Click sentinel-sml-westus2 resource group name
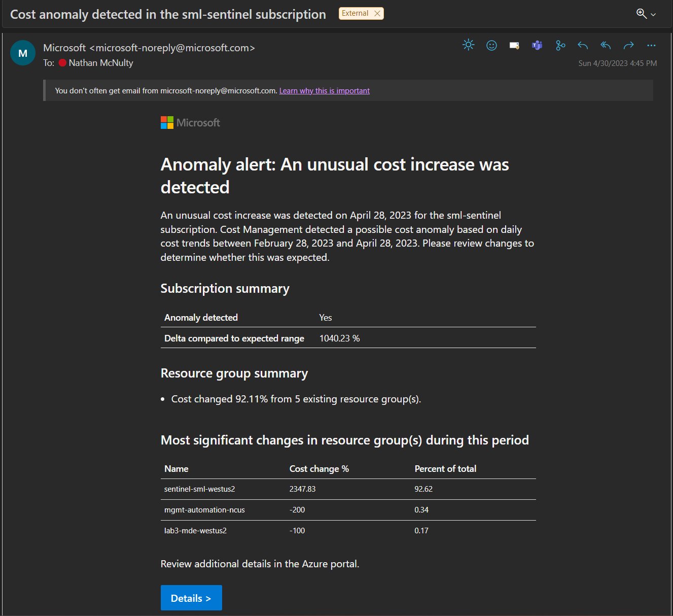The width and height of the screenshot is (673, 616). click(199, 489)
